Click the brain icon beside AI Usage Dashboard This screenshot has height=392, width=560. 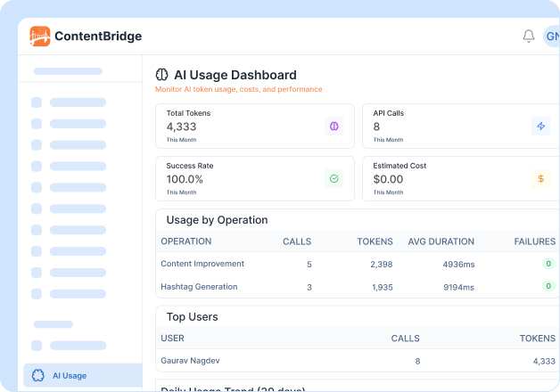coord(161,75)
